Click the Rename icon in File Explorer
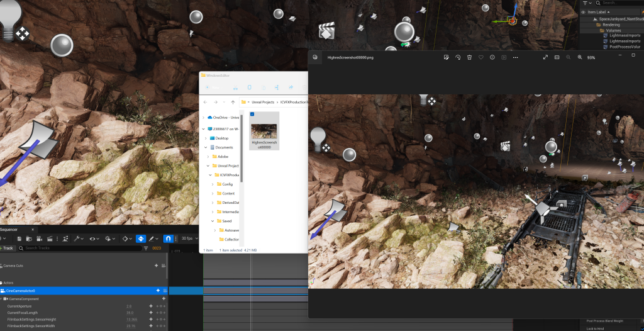644x331 pixels. (277, 87)
